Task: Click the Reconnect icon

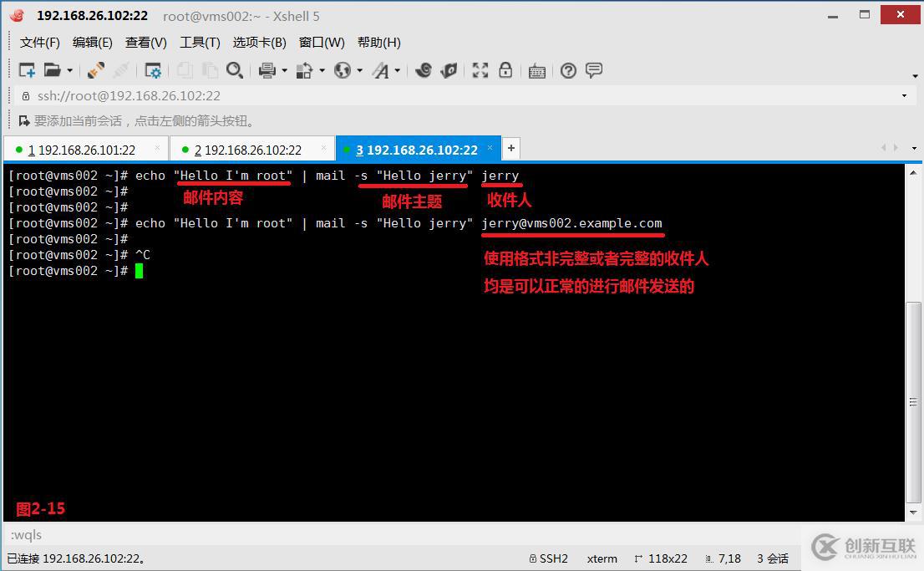Action: click(x=96, y=70)
